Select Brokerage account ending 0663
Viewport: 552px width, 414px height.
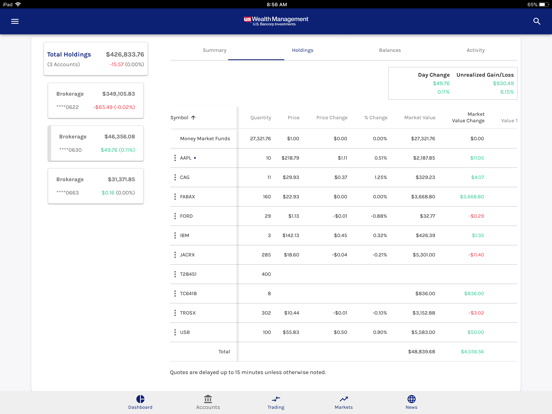pyautogui.click(x=96, y=186)
